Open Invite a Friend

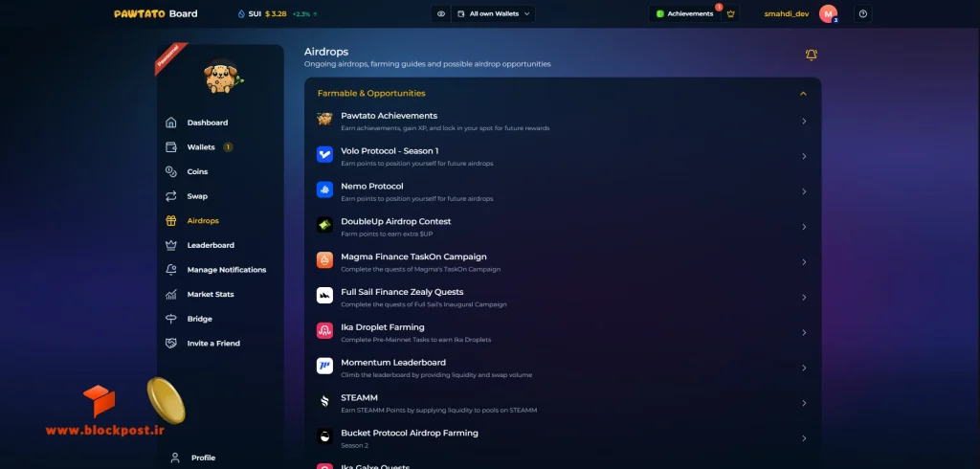[213, 344]
